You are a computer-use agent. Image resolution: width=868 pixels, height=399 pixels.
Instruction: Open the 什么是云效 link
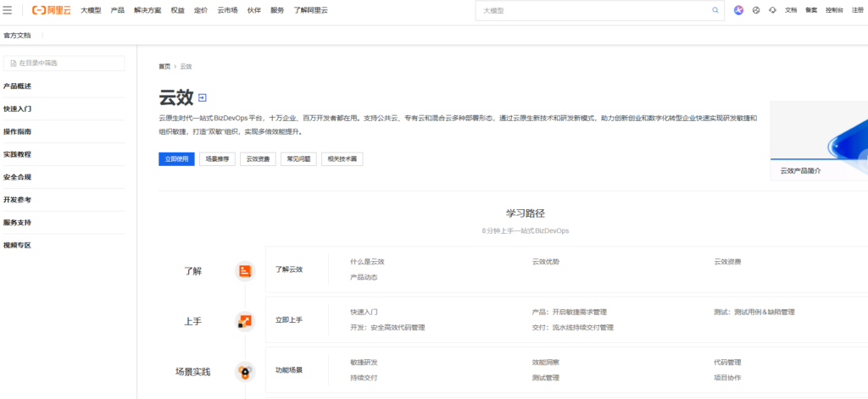point(367,262)
